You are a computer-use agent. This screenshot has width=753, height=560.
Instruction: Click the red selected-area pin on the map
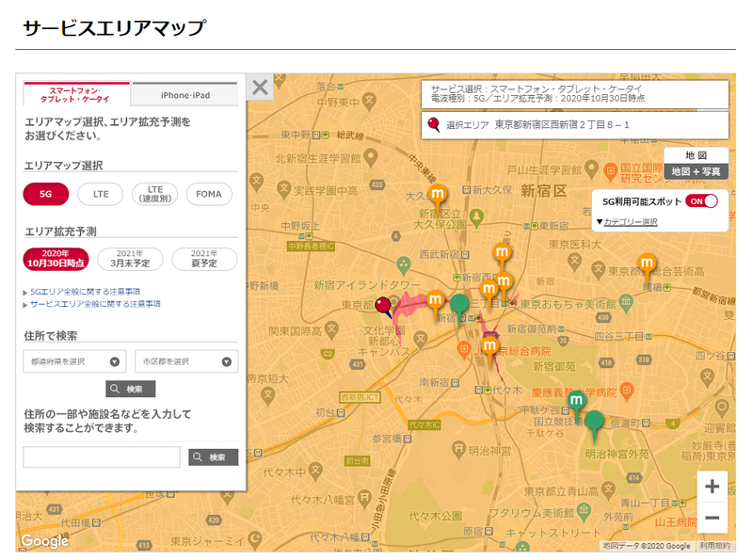(x=383, y=306)
